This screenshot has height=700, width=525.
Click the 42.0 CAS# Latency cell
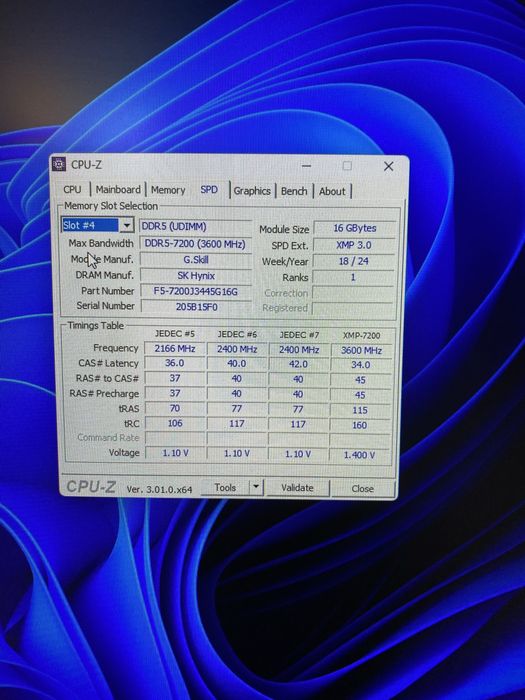pyautogui.click(x=298, y=364)
